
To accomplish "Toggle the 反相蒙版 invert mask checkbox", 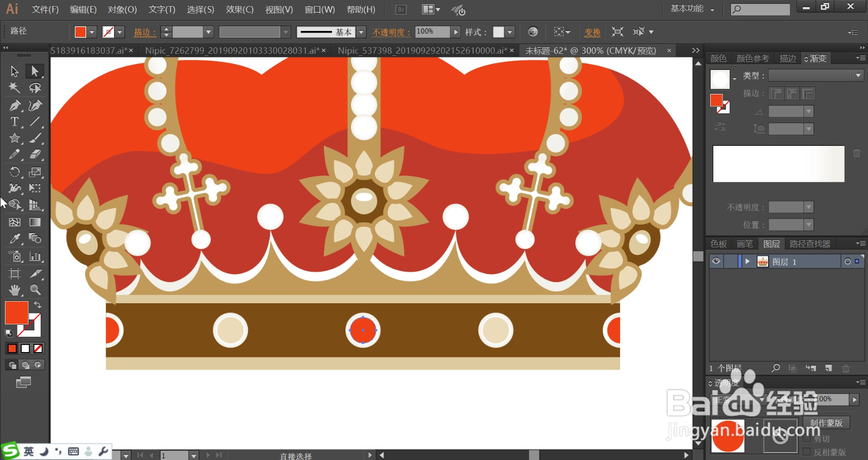I will pos(807,452).
